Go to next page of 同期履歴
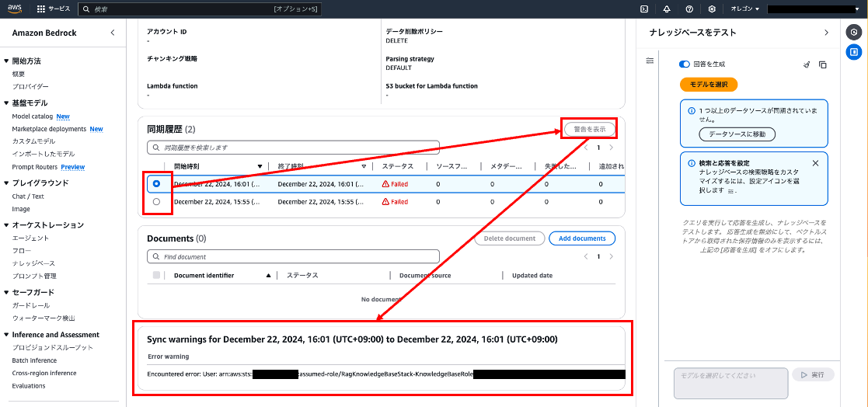The height and width of the screenshot is (407, 868). pos(611,148)
